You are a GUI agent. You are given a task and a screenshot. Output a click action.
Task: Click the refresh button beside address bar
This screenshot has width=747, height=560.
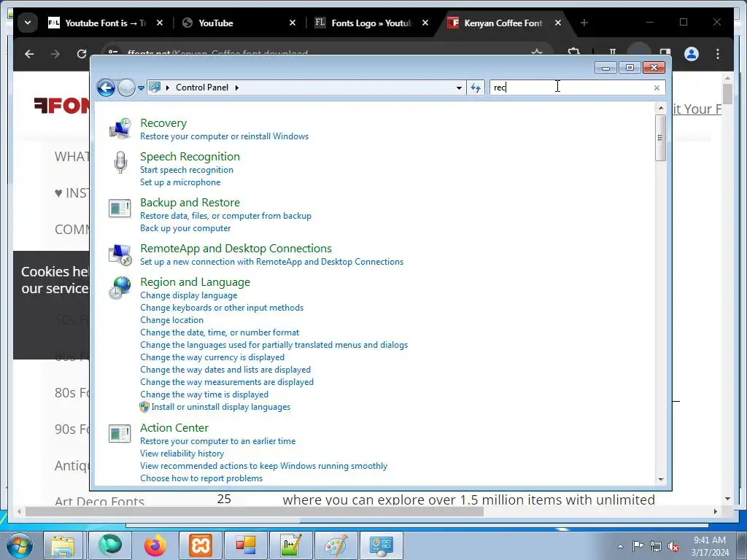click(476, 87)
